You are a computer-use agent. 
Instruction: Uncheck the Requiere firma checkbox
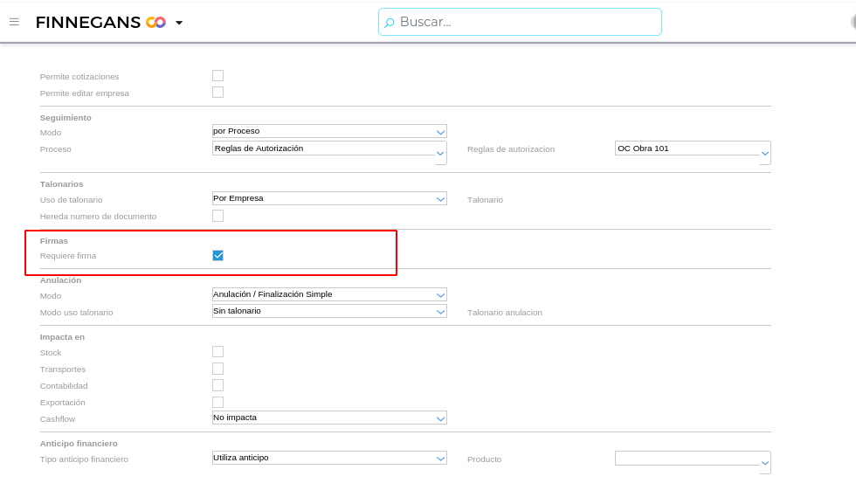(217, 255)
